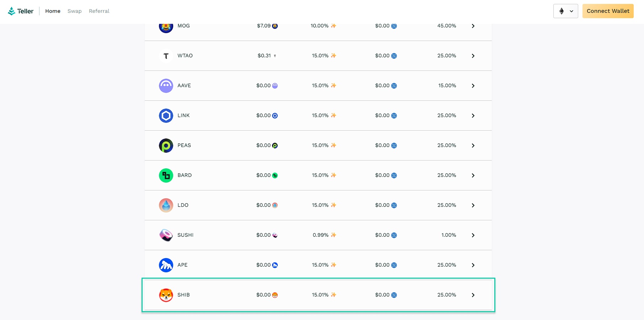Image resolution: width=644 pixels, height=320 pixels.
Task: Click the BARD token icon
Action: (166, 175)
